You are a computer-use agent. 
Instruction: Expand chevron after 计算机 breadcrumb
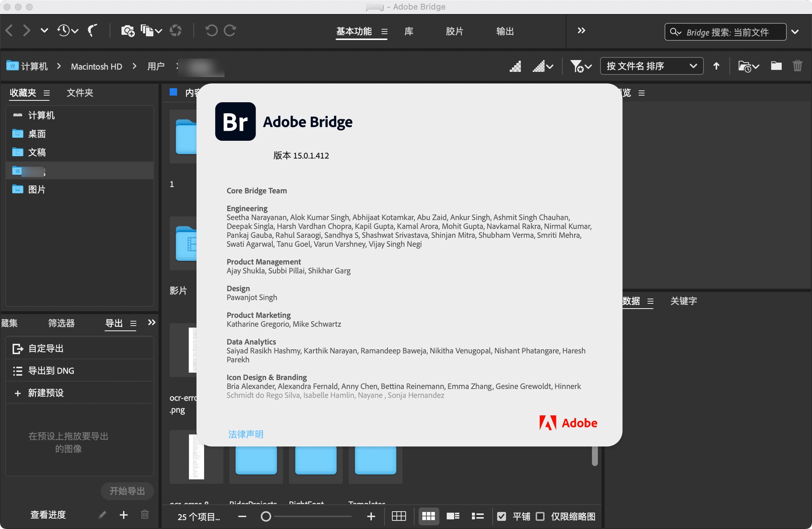tap(59, 66)
